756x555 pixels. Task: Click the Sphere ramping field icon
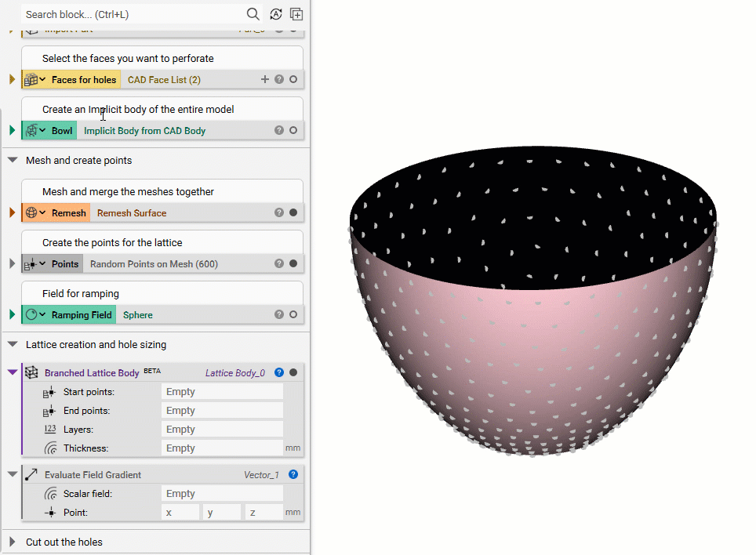[x=32, y=314]
